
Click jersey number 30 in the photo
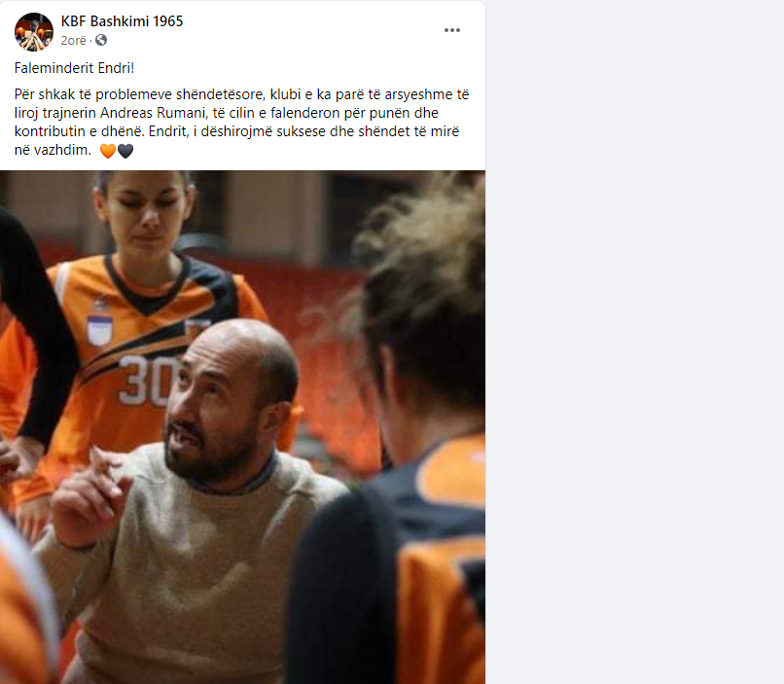pos(147,380)
